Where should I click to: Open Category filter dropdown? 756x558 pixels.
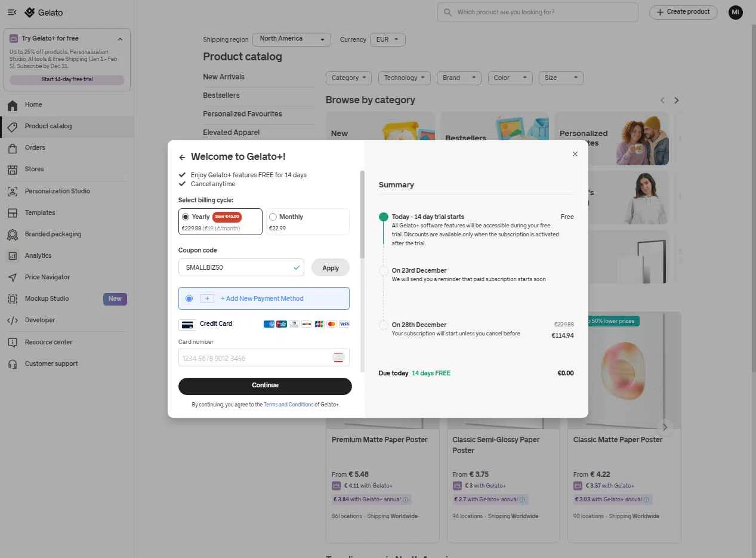[348, 78]
